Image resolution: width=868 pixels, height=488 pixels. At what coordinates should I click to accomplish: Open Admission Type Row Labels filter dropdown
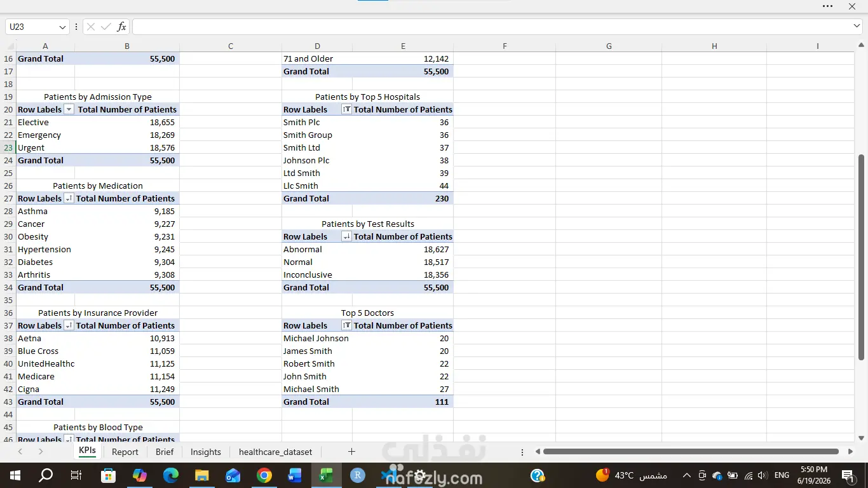69,109
